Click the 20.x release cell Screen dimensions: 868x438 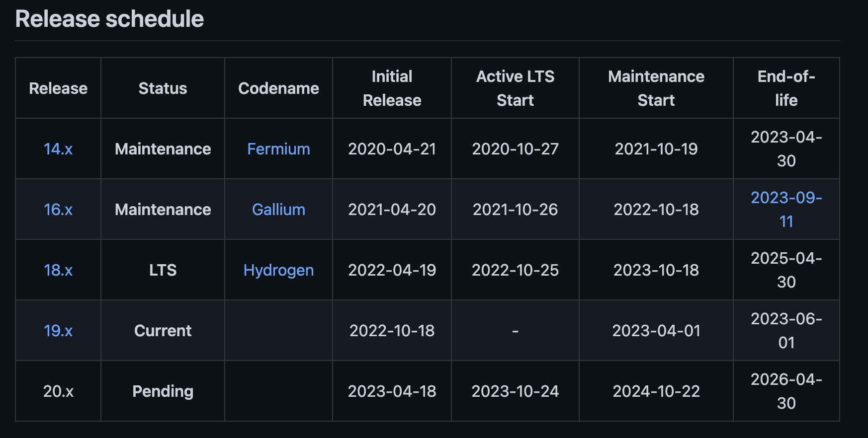coord(58,391)
